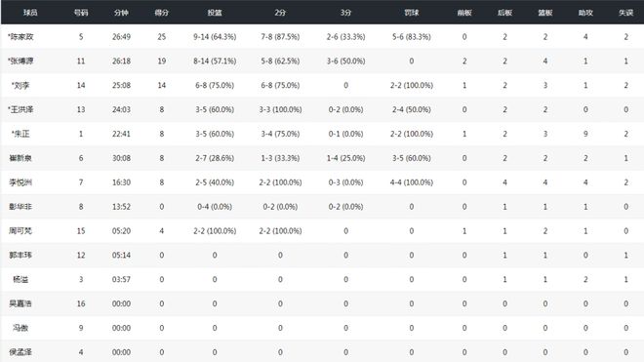Viewport: 644px width, 362px height.
Task: Select player 杨溢 name with jersey 3
Action: click(x=20, y=279)
